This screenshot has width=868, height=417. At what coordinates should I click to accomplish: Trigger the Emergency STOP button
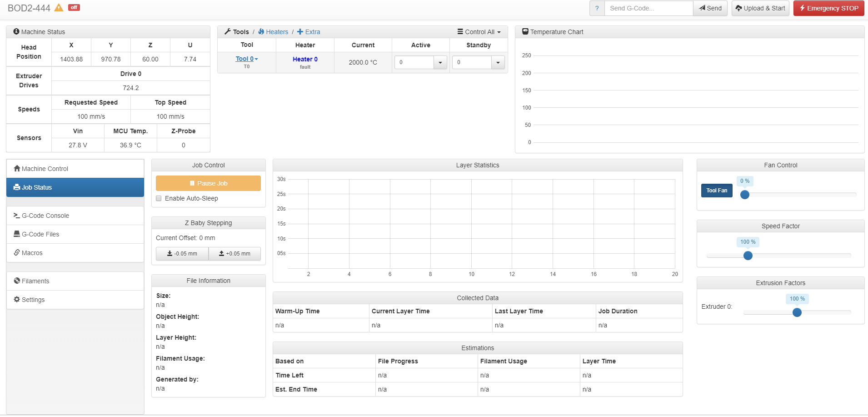(x=829, y=8)
